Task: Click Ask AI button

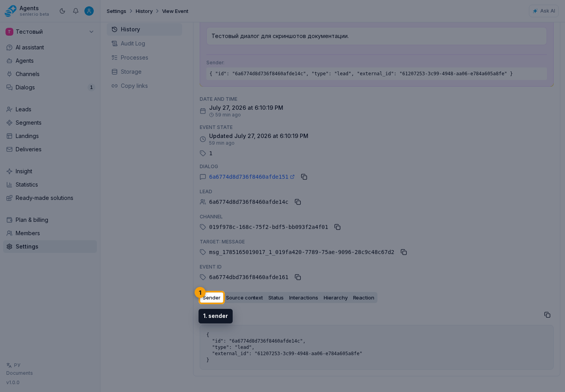Action: point(544,11)
